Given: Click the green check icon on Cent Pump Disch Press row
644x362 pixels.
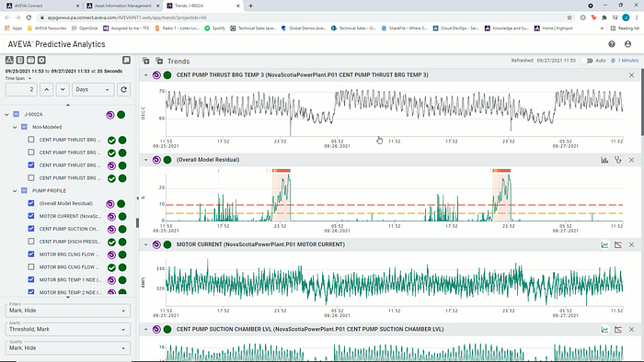Looking at the screenshot, I should 111,243.
